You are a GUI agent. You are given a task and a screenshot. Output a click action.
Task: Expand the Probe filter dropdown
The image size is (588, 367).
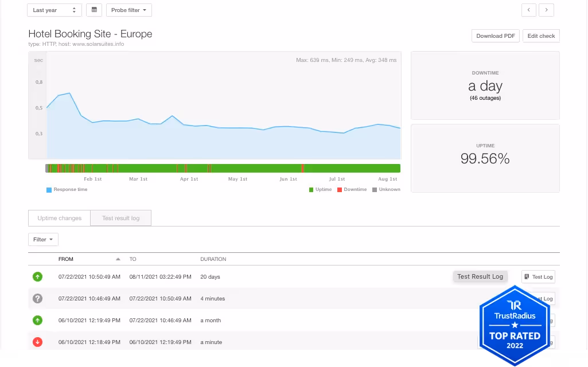coord(129,10)
